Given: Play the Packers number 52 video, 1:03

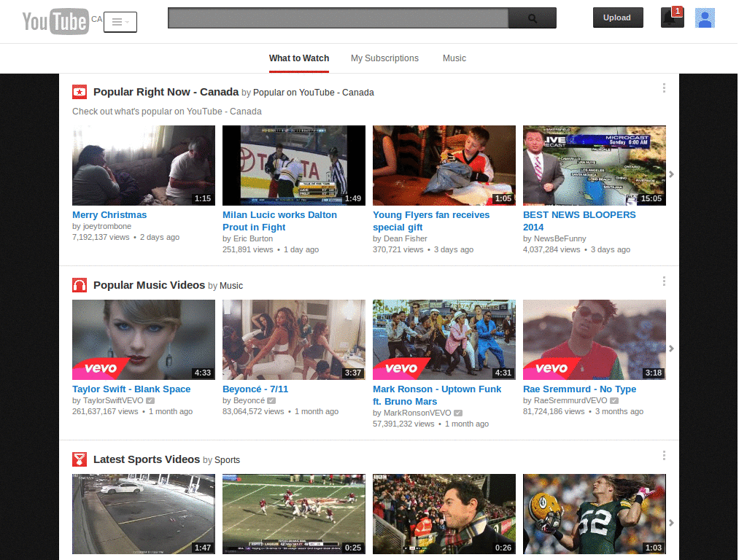Looking at the screenshot, I should [x=595, y=514].
